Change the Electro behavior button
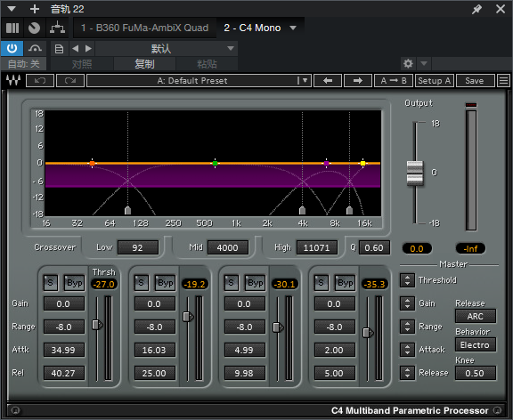The image size is (513, 420). click(x=475, y=345)
